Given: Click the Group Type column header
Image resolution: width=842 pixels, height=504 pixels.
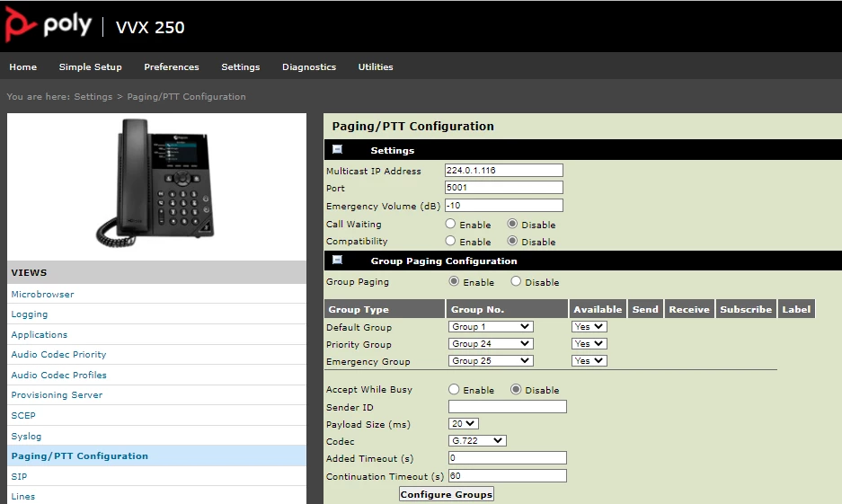Looking at the screenshot, I should (x=385, y=309).
